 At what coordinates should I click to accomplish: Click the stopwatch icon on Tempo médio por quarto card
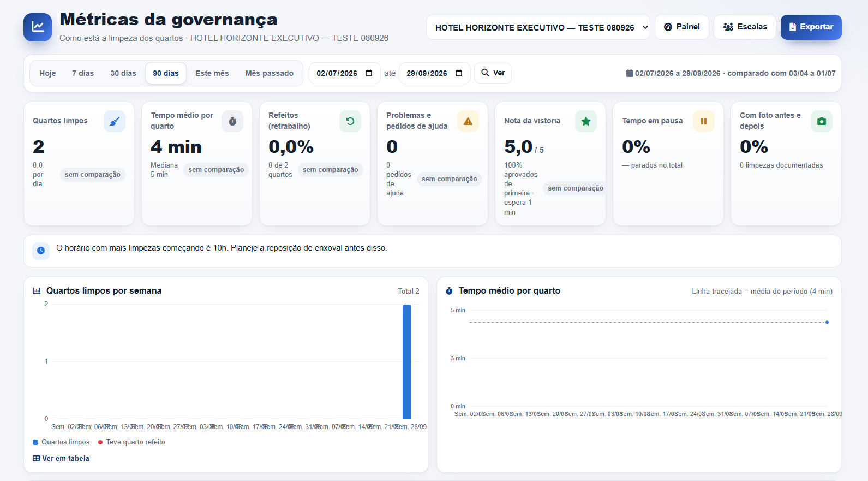point(232,121)
